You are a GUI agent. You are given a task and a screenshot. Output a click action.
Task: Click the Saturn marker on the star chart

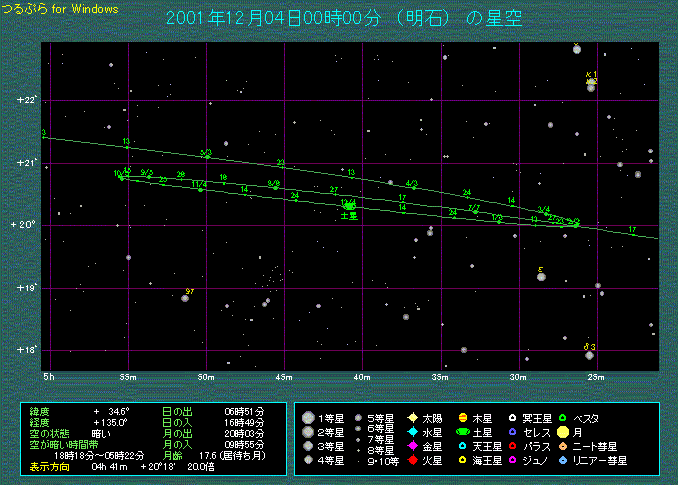point(349,205)
